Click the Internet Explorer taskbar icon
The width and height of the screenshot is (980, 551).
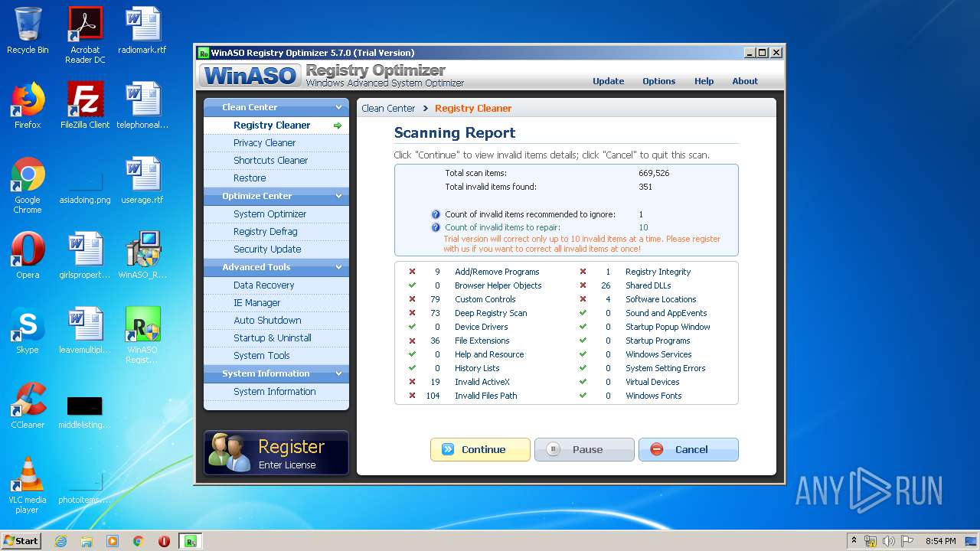coord(60,541)
